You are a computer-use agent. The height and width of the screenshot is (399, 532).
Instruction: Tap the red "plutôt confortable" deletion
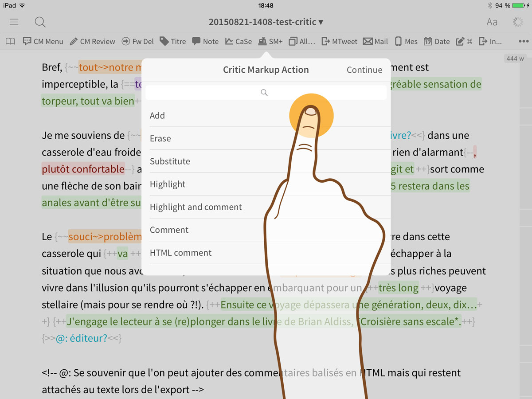tap(83, 169)
